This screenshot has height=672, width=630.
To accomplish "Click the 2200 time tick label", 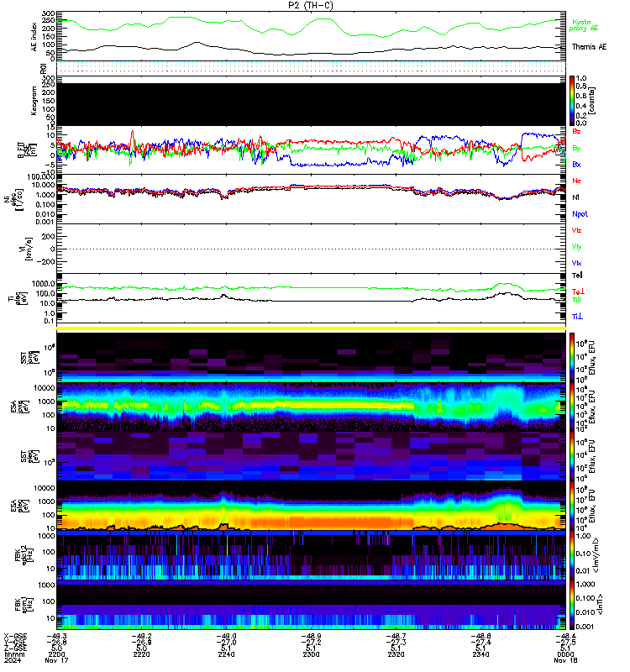I will click(x=56, y=654).
